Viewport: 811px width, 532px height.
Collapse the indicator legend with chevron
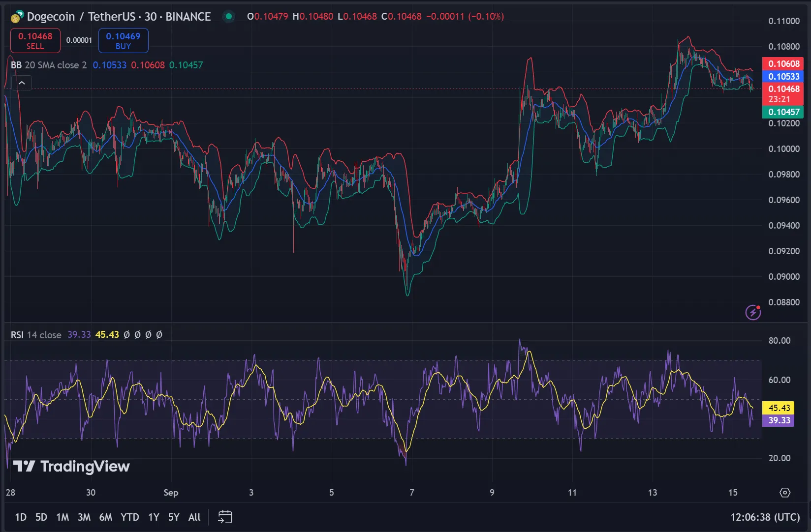click(x=22, y=83)
